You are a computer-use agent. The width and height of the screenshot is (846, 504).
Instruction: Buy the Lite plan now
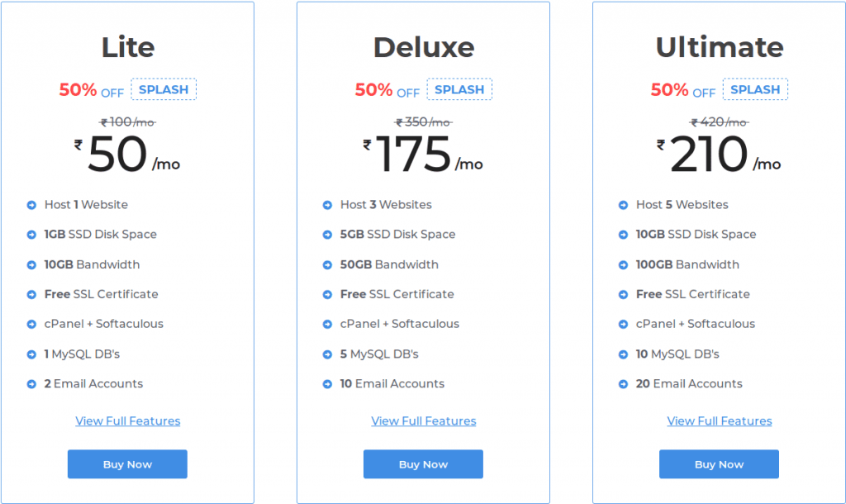point(127,464)
